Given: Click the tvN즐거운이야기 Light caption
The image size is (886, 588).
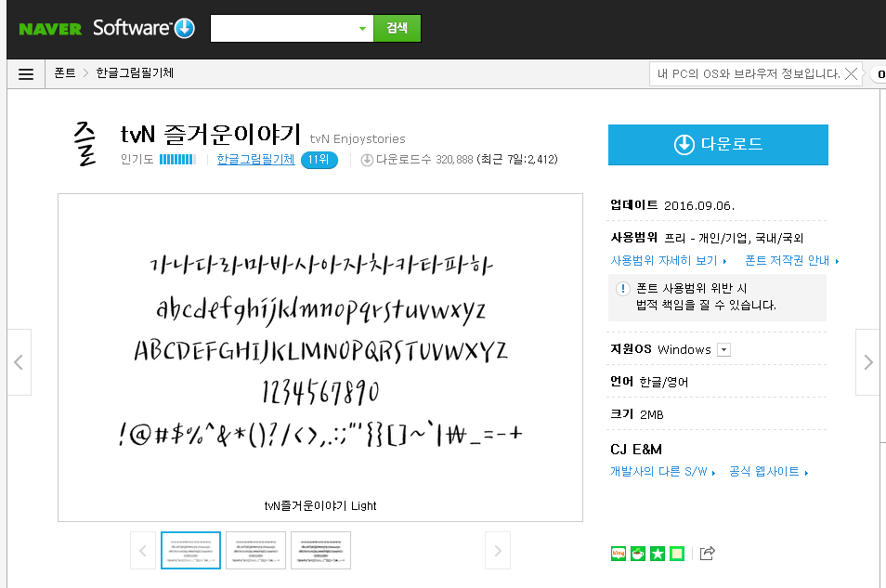Looking at the screenshot, I should (320, 505).
